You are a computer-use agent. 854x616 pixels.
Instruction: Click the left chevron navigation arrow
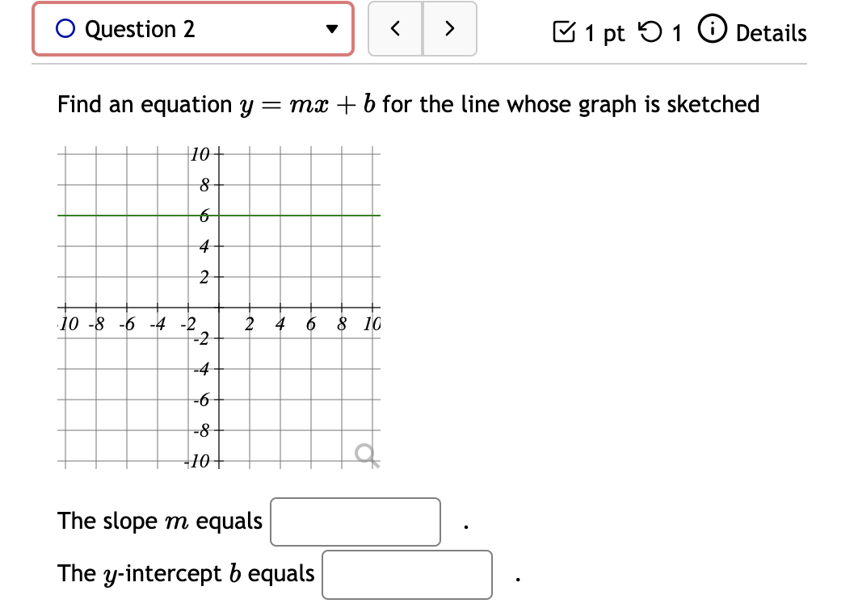tap(395, 28)
